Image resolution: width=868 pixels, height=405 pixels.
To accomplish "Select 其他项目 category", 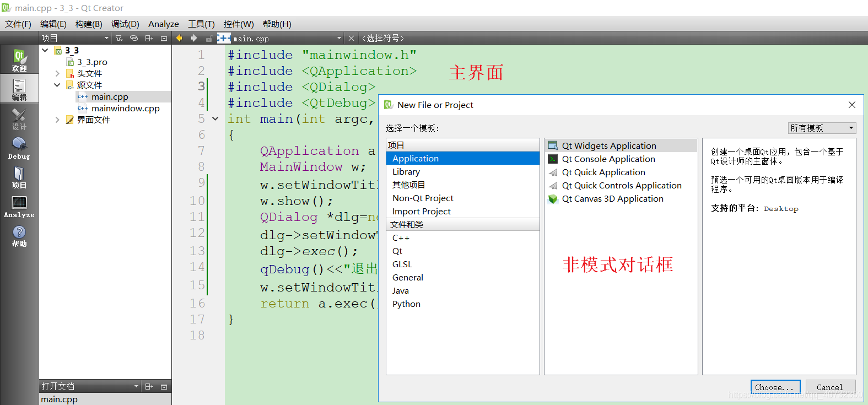I will [x=463, y=185].
